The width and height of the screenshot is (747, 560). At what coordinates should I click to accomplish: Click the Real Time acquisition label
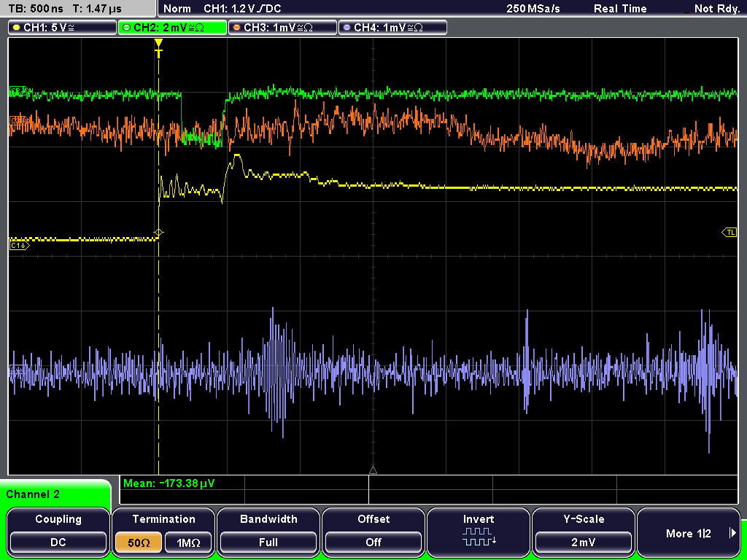point(620,9)
